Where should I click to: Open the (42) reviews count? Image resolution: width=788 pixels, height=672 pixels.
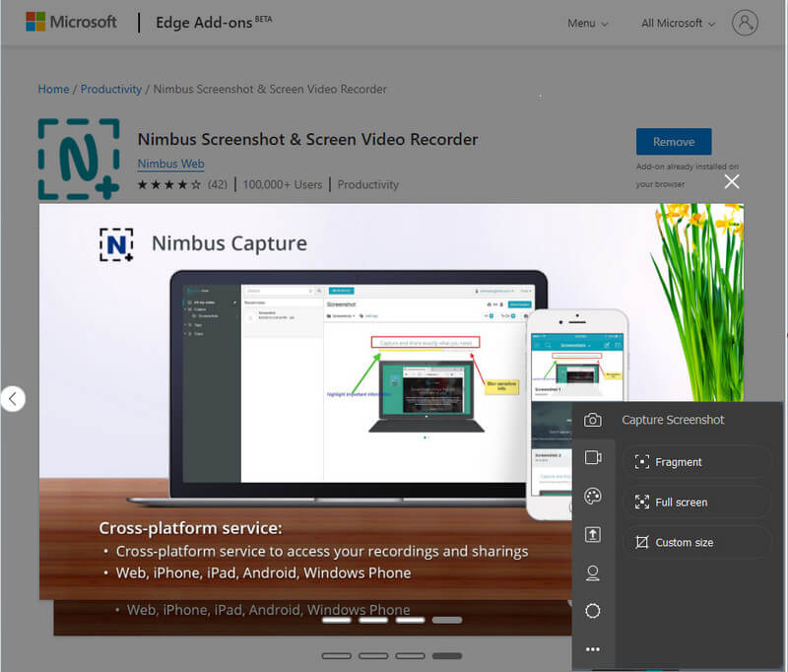tap(218, 184)
